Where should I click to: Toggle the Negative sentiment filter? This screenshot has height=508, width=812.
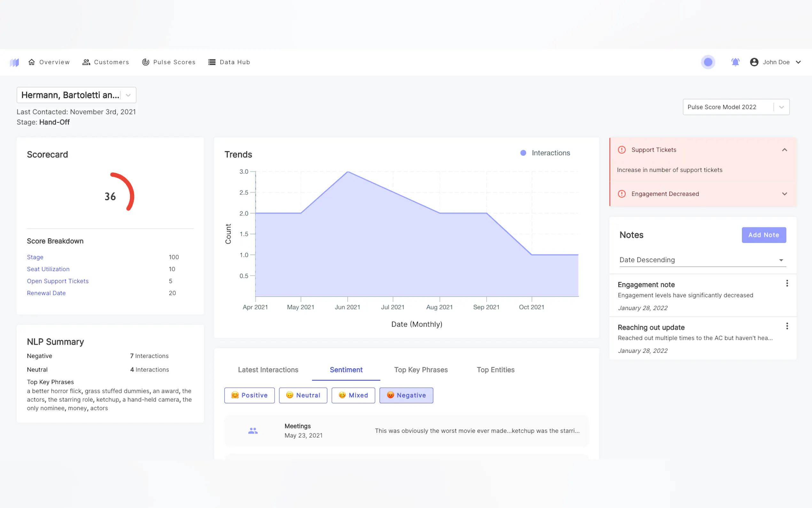(406, 395)
